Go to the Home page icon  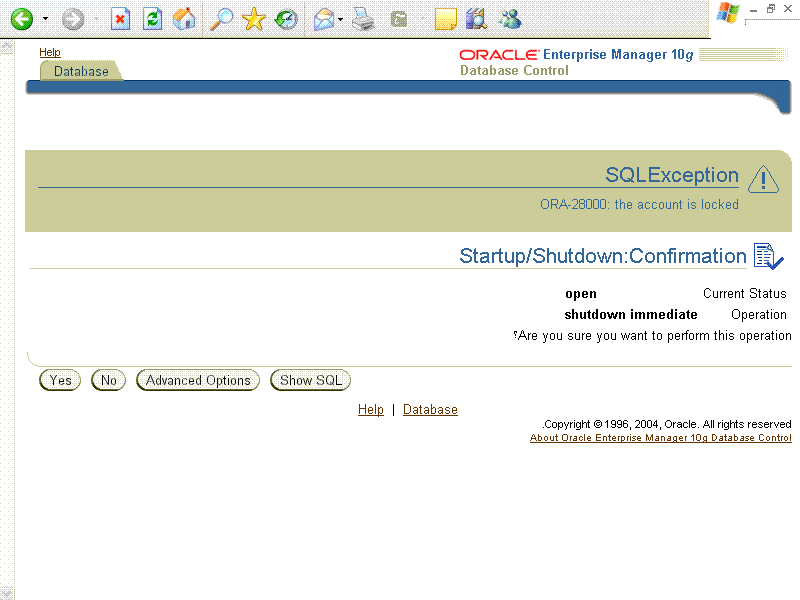[184, 19]
